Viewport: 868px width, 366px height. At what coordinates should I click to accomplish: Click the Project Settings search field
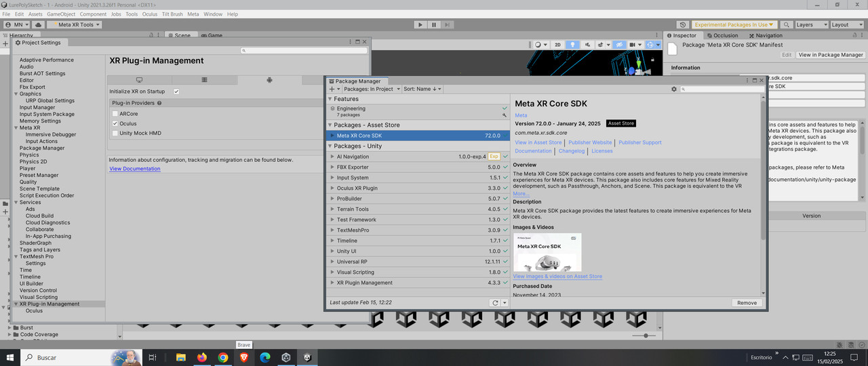(x=304, y=51)
